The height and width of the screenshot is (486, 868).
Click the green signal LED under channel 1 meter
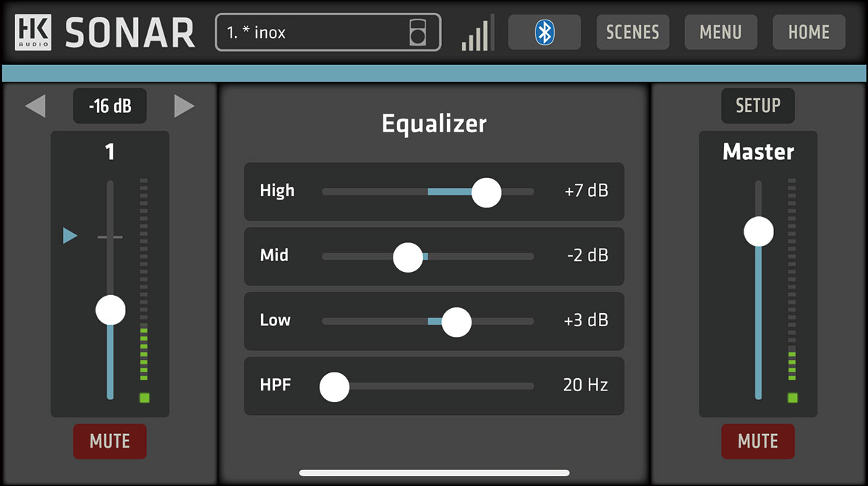click(x=144, y=398)
